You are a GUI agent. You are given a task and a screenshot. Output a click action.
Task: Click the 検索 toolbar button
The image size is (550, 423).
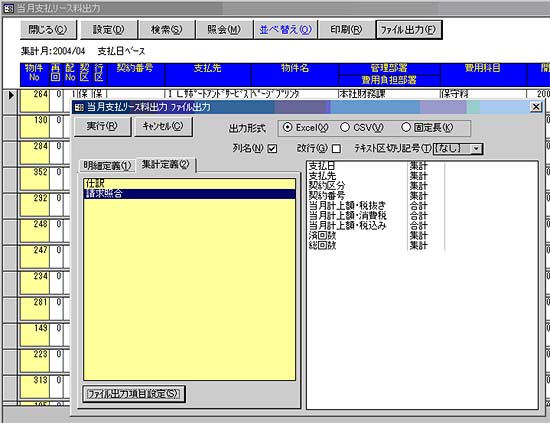coord(167,30)
